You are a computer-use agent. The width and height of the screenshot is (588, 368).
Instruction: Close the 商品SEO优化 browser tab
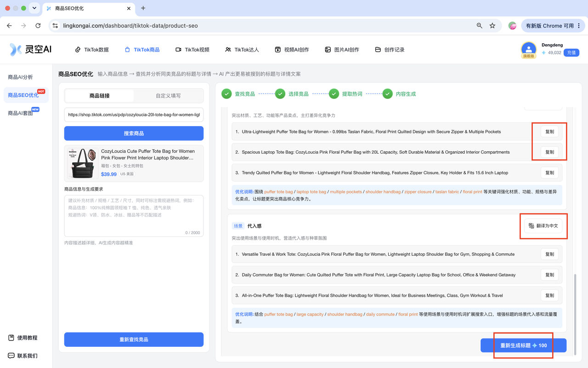(129, 8)
